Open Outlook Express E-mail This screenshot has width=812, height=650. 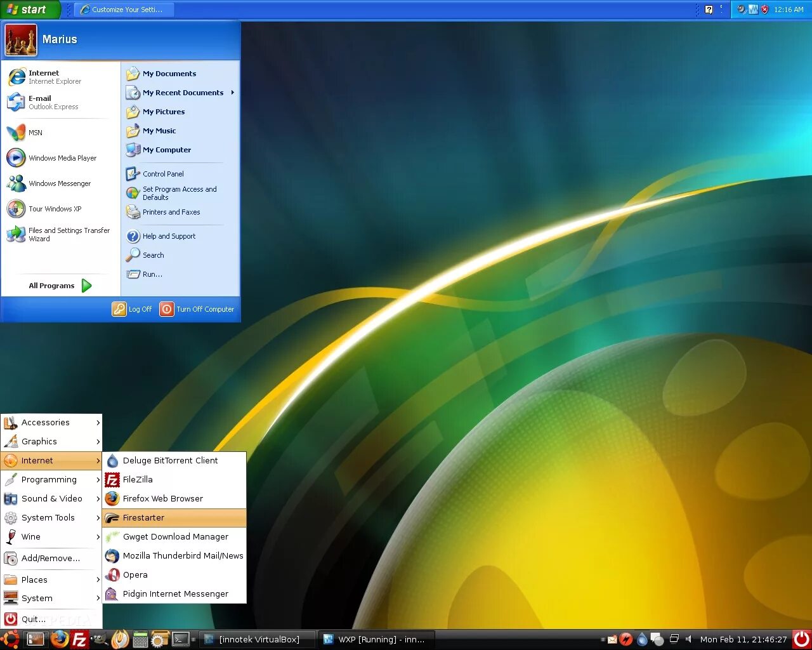[61, 102]
